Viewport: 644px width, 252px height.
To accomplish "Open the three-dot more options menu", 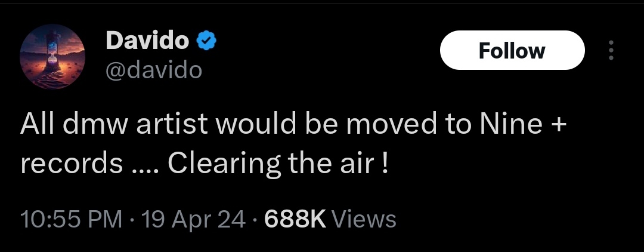I will click(610, 51).
